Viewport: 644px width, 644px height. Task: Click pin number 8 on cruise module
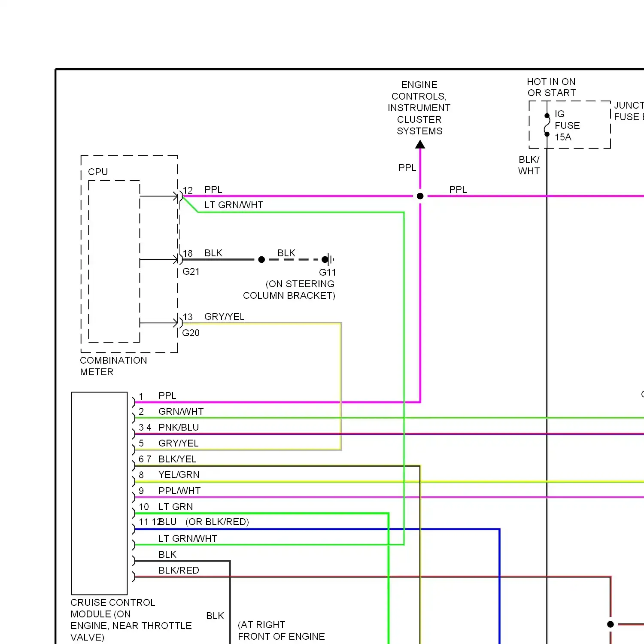[141, 475]
